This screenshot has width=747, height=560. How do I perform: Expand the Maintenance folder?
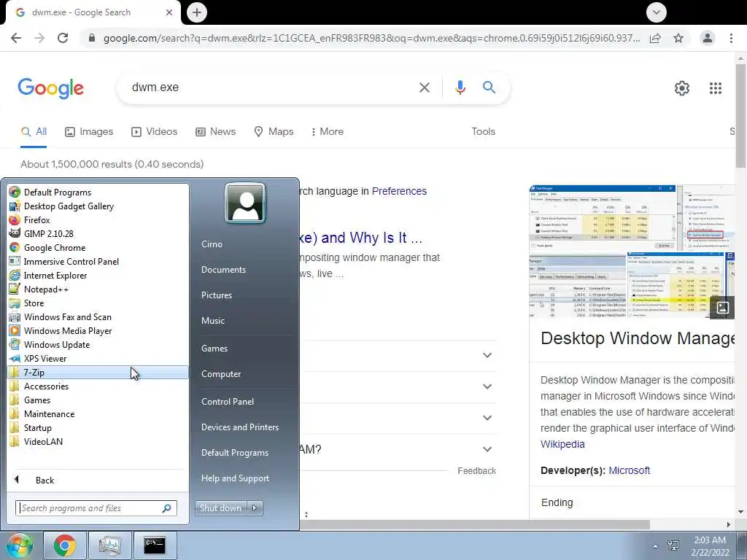pyautogui.click(x=98, y=414)
